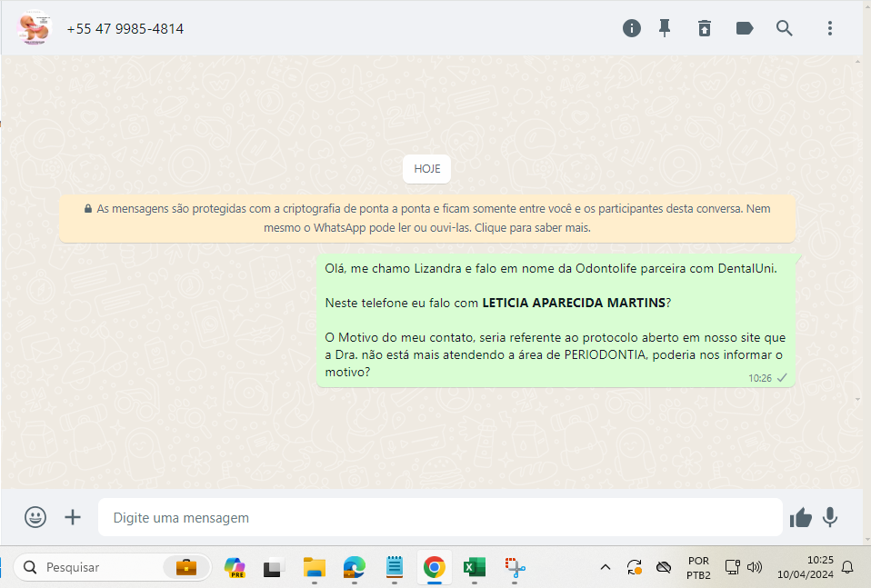Image resolution: width=871 pixels, height=588 pixels.
Task: Click the encryption notice to learn more
Action: pos(427,218)
